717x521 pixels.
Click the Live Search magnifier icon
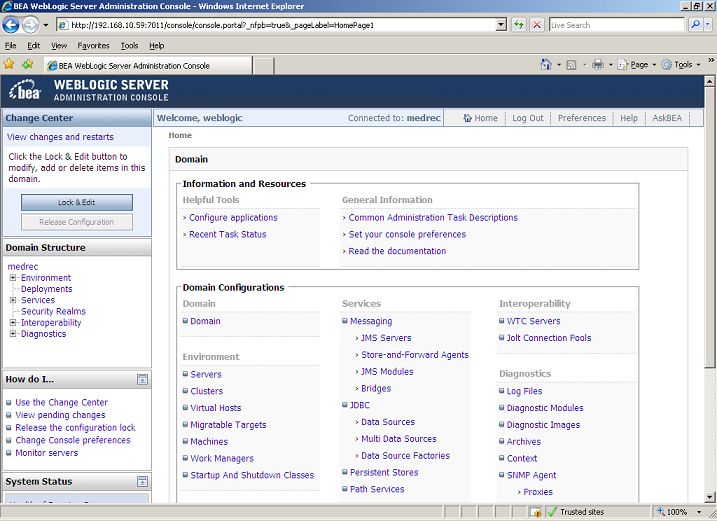click(x=695, y=25)
